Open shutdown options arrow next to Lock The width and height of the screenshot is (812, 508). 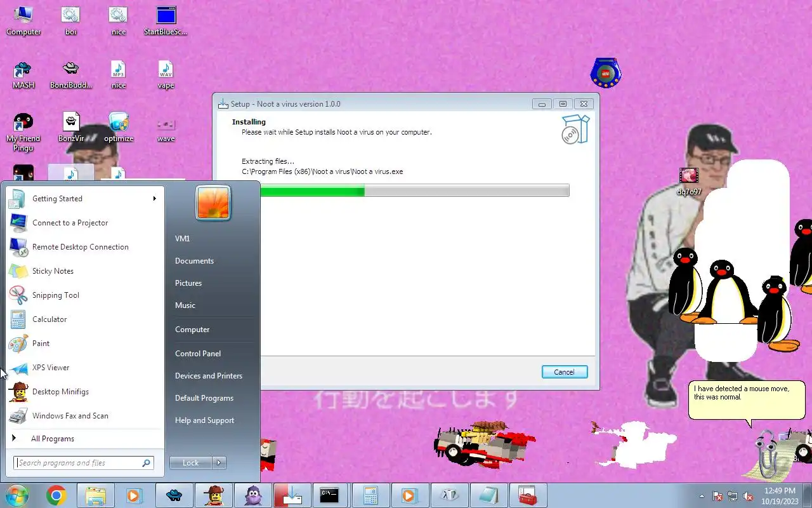(219, 463)
